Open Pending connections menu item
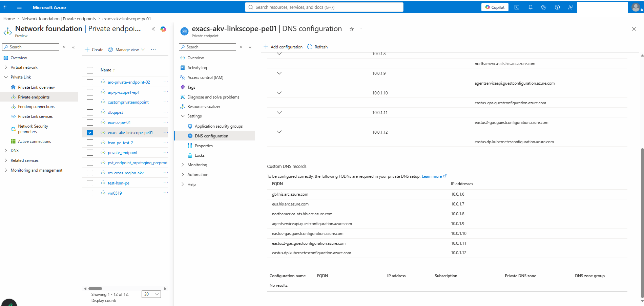The image size is (644, 306). 36,107
